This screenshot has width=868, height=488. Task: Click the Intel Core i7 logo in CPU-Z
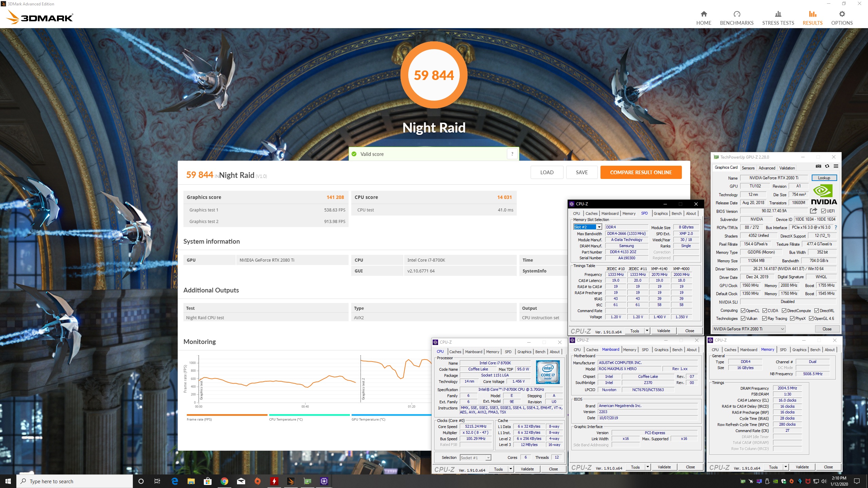click(x=548, y=372)
